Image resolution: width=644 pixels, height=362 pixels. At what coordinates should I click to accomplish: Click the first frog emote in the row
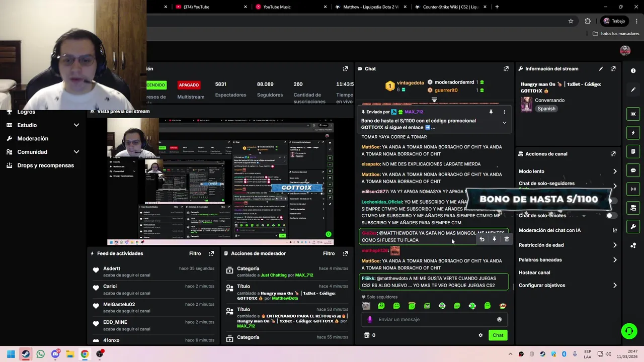381,306
